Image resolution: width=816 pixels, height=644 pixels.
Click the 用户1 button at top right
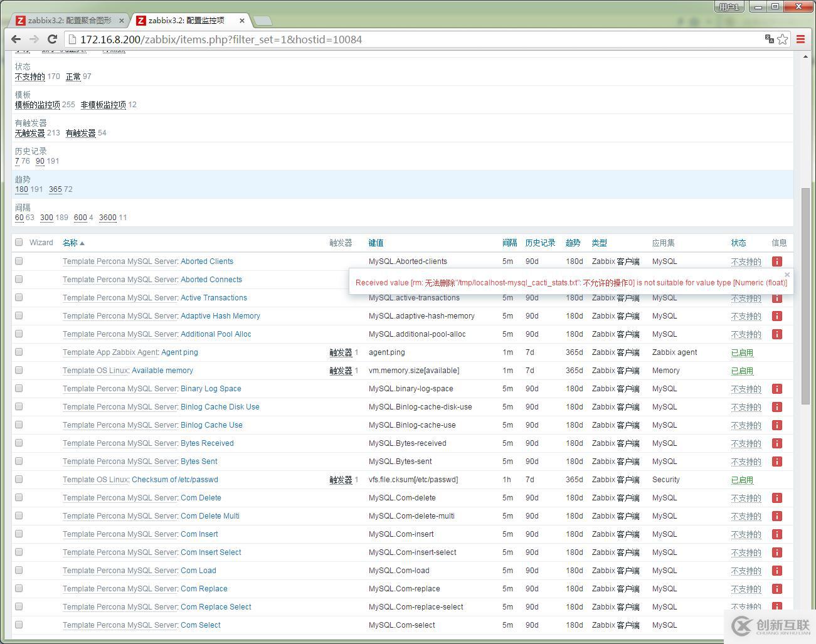pos(729,6)
